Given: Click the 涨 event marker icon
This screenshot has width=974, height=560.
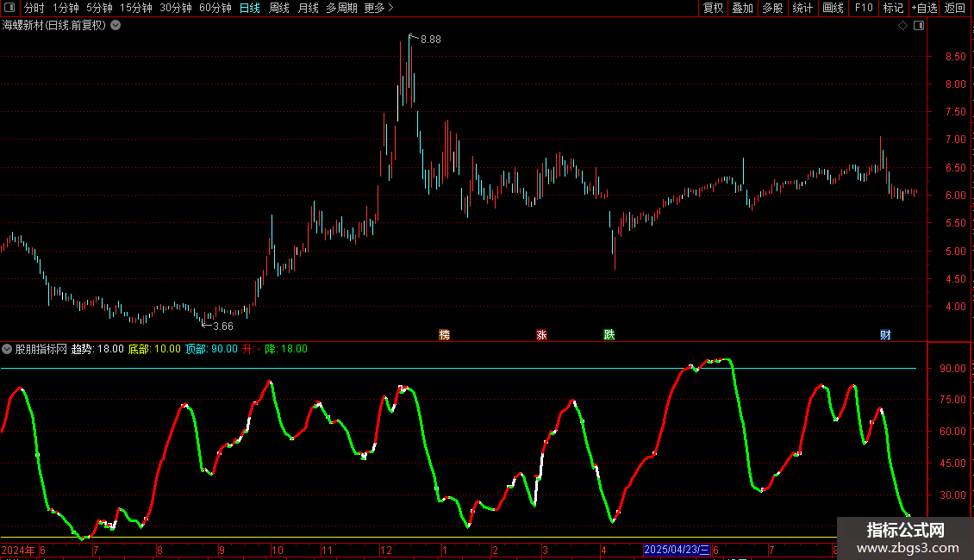Looking at the screenshot, I should [x=541, y=334].
